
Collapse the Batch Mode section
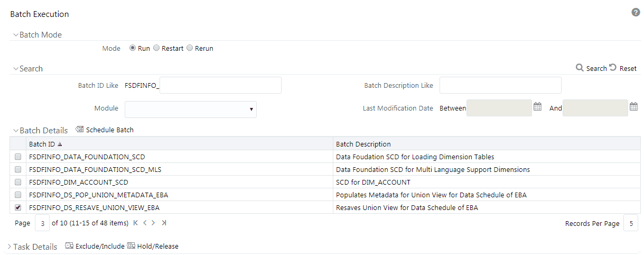(x=16, y=35)
